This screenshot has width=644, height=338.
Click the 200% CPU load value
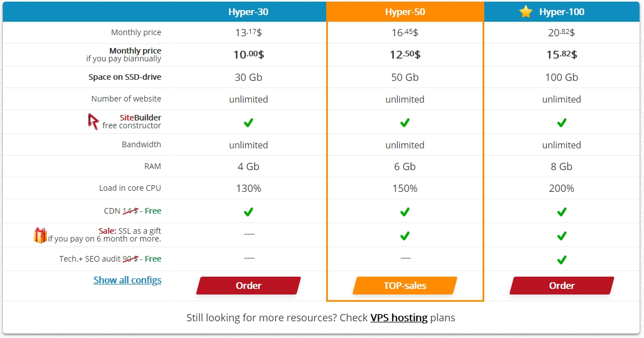pos(561,189)
